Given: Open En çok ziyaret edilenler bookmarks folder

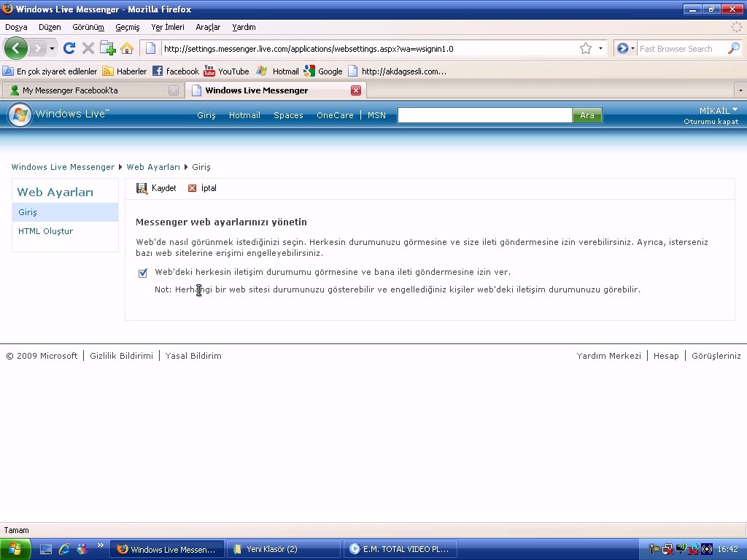Looking at the screenshot, I should pyautogui.click(x=50, y=71).
